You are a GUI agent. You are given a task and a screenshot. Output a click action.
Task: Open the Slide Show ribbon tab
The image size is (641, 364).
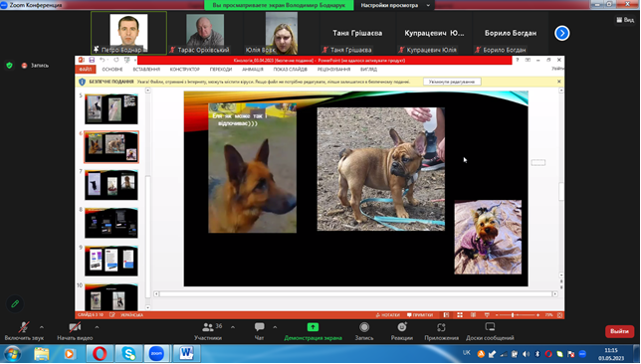(x=291, y=70)
